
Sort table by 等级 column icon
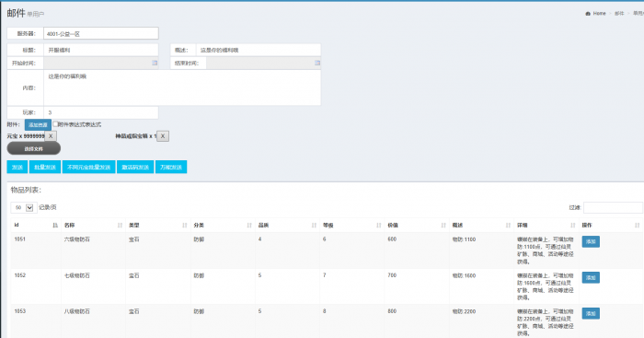pos(379,226)
